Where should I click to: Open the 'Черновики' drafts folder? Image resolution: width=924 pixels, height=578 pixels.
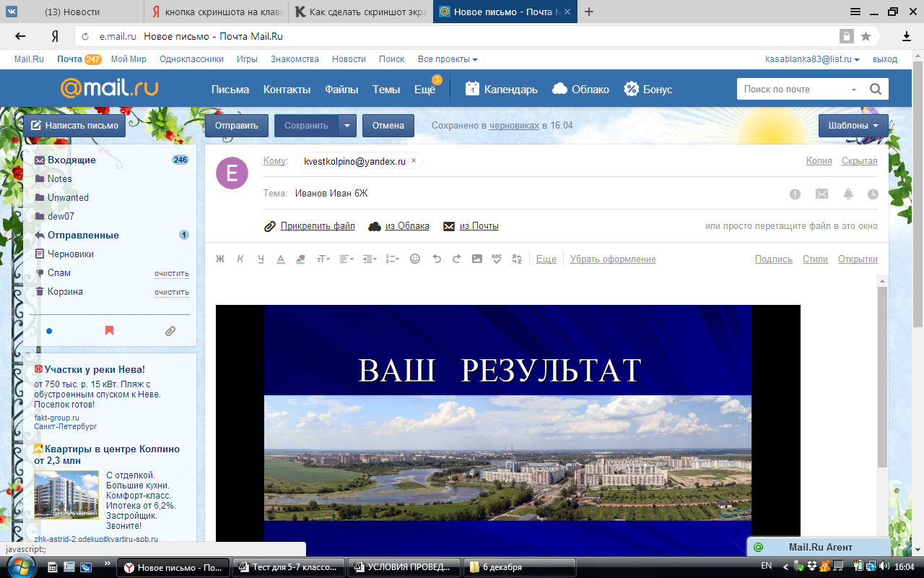tap(71, 254)
